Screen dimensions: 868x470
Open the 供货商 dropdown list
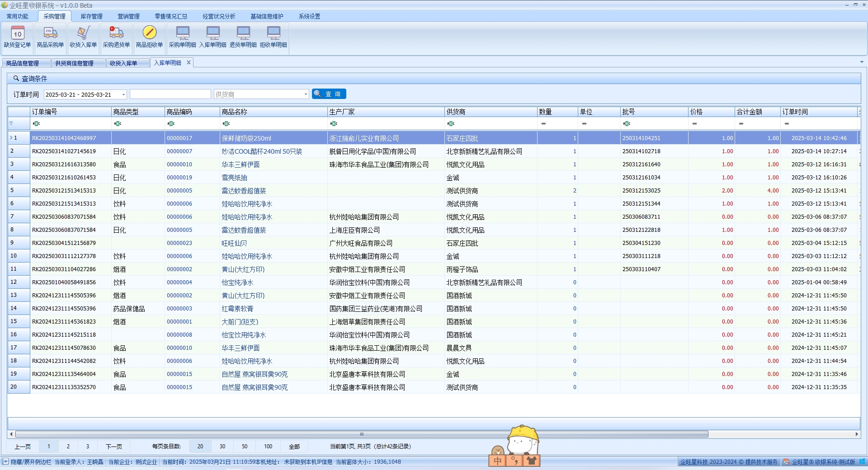(x=306, y=94)
